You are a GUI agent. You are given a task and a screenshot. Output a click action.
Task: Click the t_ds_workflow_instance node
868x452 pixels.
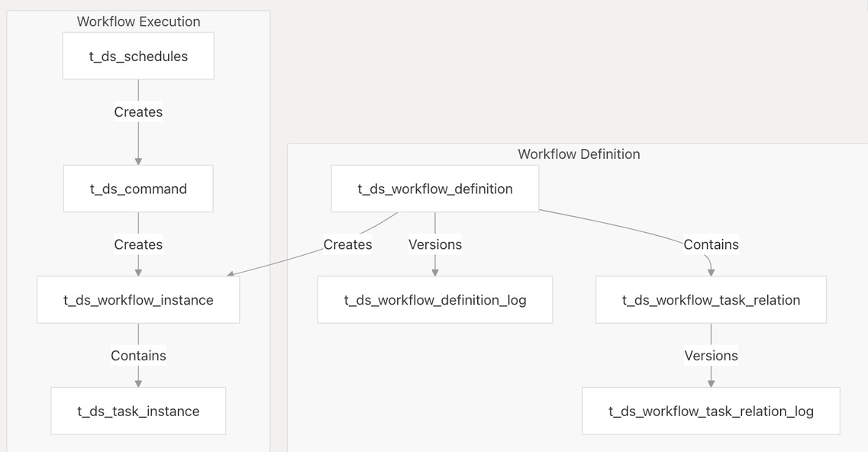click(138, 300)
